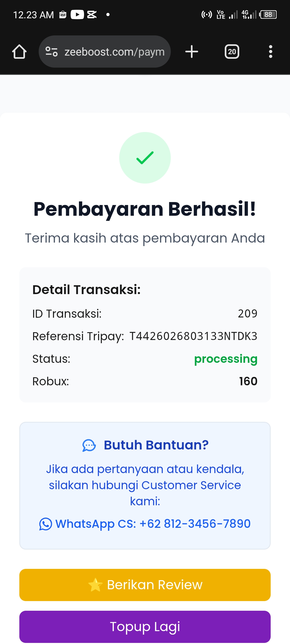Image resolution: width=290 pixels, height=644 pixels.
Task: Tap the chat bubble icon beside Butuh Bantuan
Action: point(89,445)
